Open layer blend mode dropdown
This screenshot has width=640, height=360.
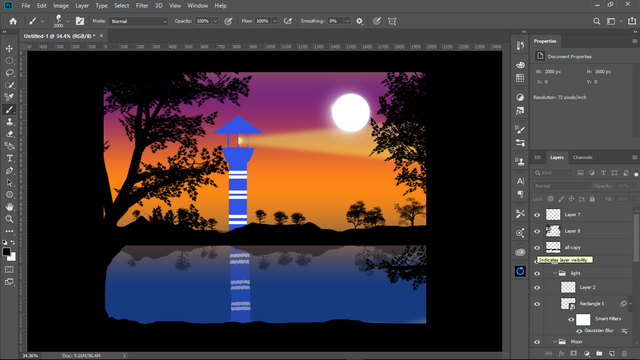point(562,186)
